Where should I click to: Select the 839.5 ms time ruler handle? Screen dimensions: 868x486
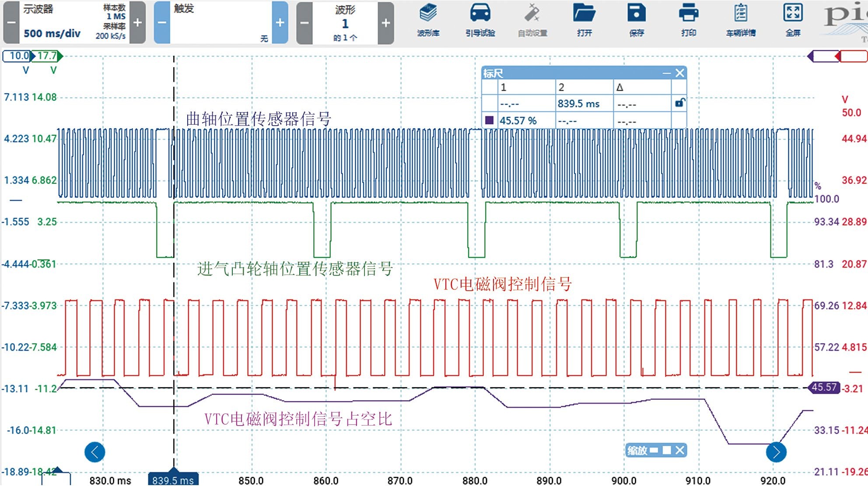(x=173, y=479)
